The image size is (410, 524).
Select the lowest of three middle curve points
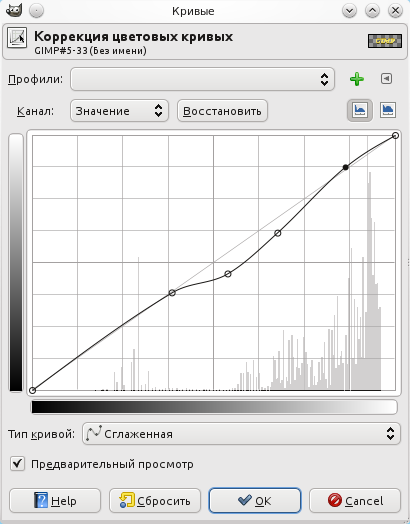pyautogui.click(x=172, y=293)
